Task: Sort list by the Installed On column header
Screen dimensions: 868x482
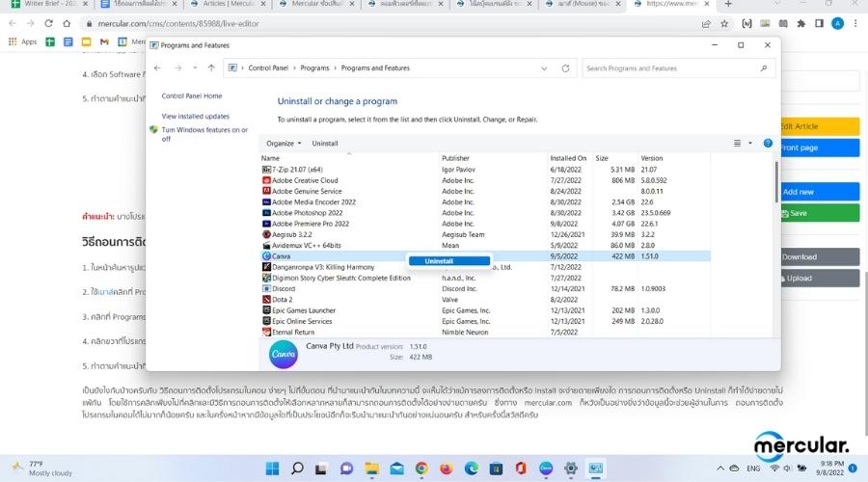Action: coord(568,158)
